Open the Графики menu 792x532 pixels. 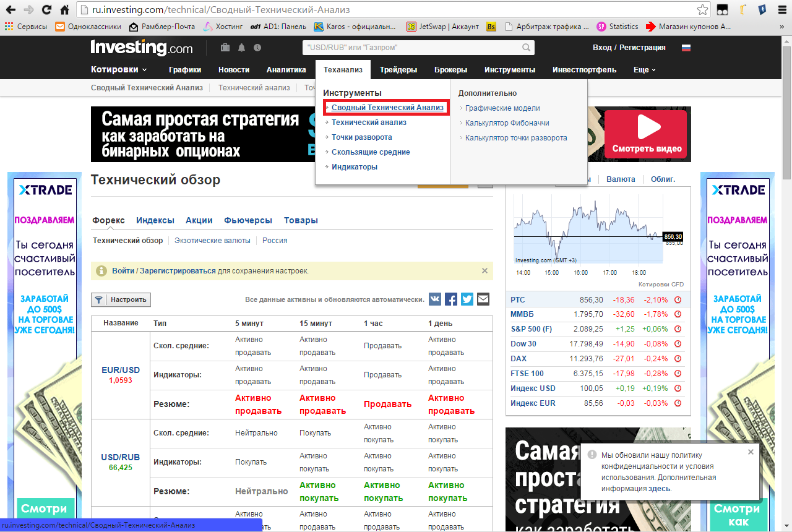pos(185,70)
